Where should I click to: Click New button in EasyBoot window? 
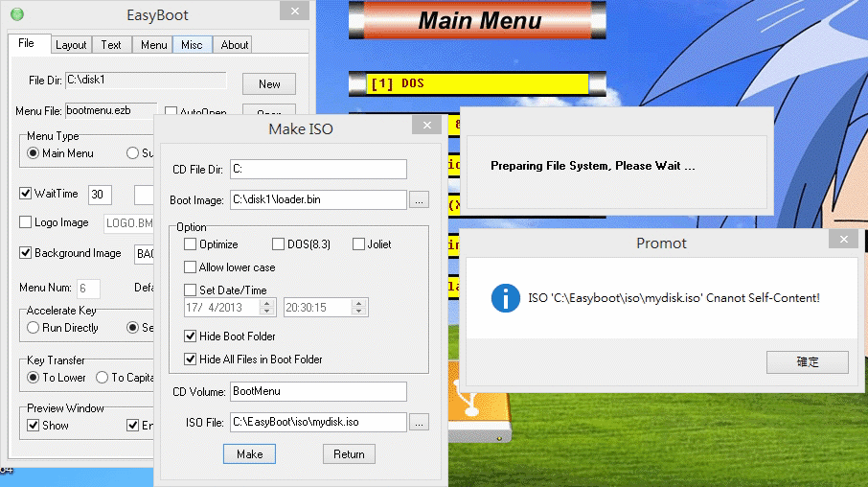coord(269,84)
